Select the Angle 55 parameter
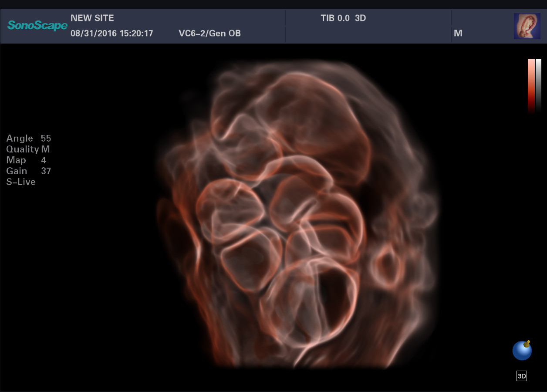 pyautogui.click(x=28, y=139)
